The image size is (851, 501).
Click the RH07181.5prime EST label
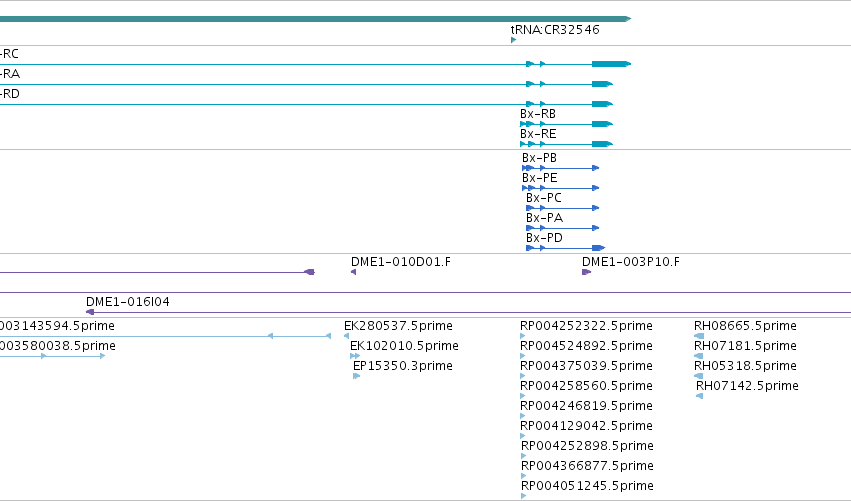pyautogui.click(x=745, y=346)
